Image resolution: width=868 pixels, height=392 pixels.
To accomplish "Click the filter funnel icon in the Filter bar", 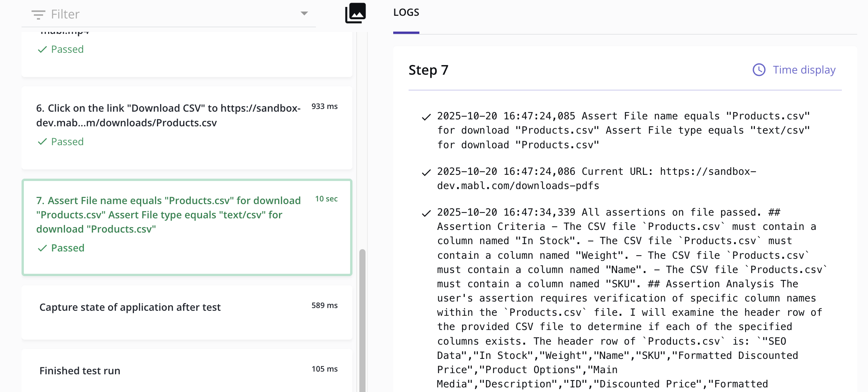I will pos(38,14).
